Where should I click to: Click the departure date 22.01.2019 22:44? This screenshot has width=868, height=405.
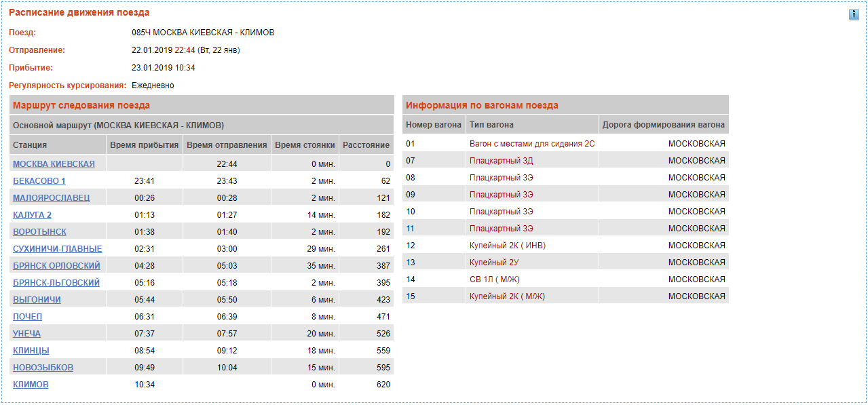(164, 50)
